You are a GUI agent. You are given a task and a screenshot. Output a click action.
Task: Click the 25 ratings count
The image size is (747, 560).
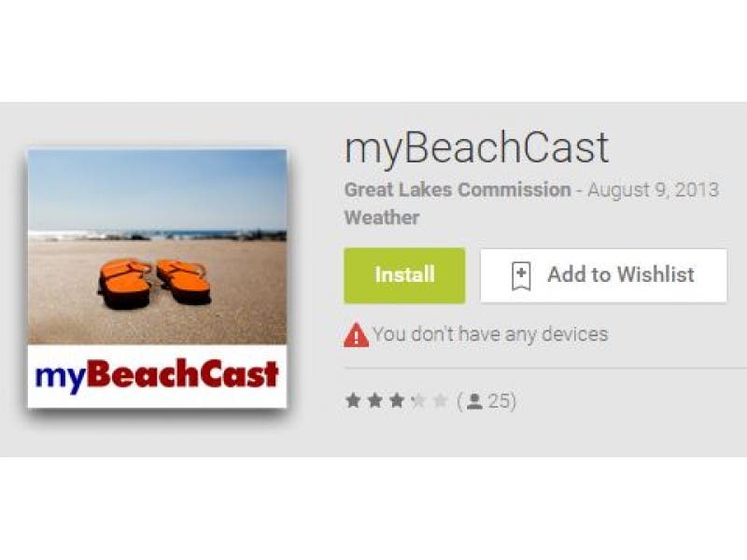pyautogui.click(x=499, y=401)
